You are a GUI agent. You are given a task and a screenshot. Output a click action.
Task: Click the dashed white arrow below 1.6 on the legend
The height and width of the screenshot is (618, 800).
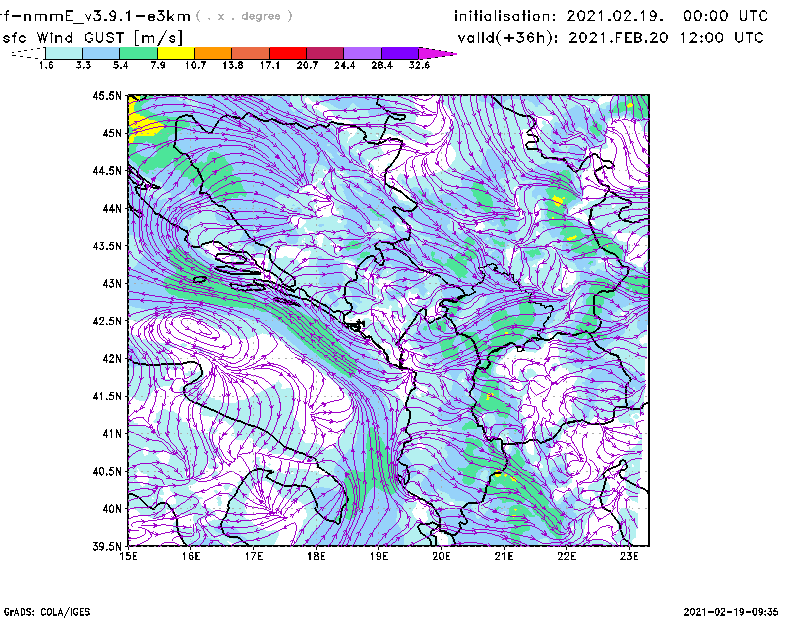click(28, 53)
